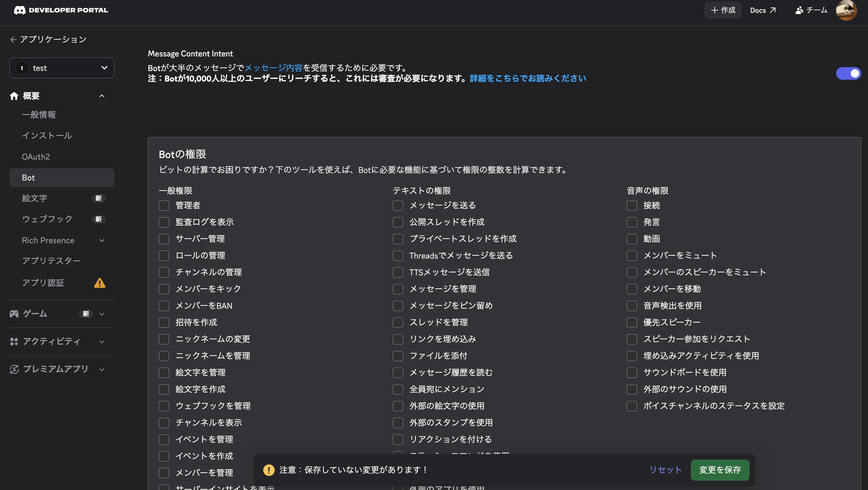Viewport: 868px width, 490px height.
Task: Tick メンバーを移動 checkbox
Action: pyautogui.click(x=632, y=289)
